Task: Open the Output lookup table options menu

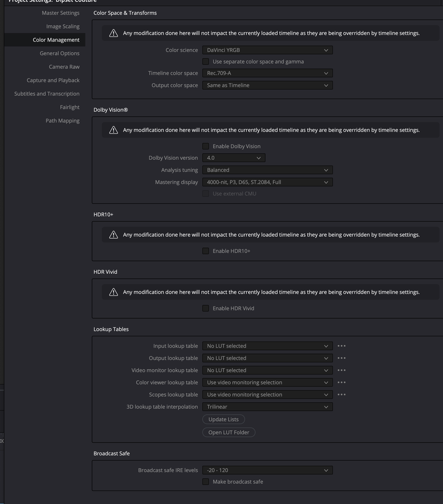Action: coord(342,358)
